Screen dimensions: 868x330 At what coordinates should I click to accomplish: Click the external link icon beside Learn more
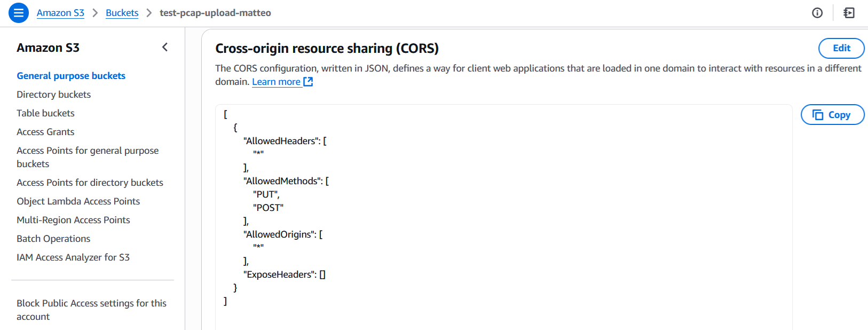click(308, 82)
